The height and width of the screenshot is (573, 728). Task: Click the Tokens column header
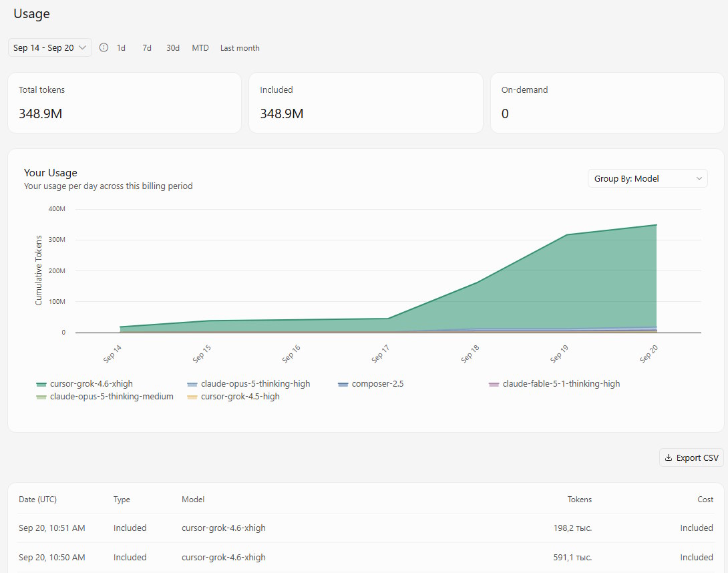580,499
